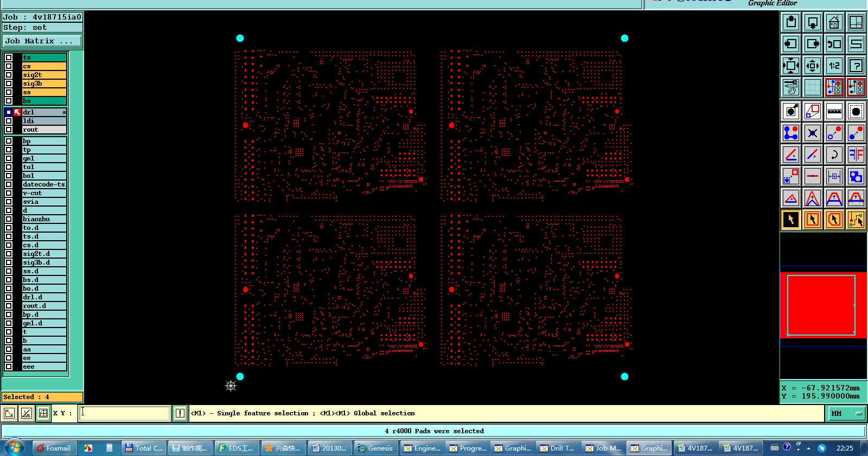The width and height of the screenshot is (868, 456).
Task: Toggle display checkbox for drl layer
Action: pos(9,112)
